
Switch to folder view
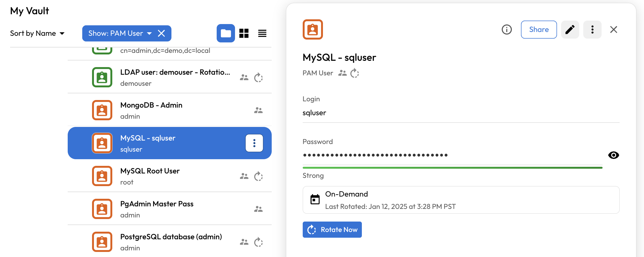click(x=226, y=33)
